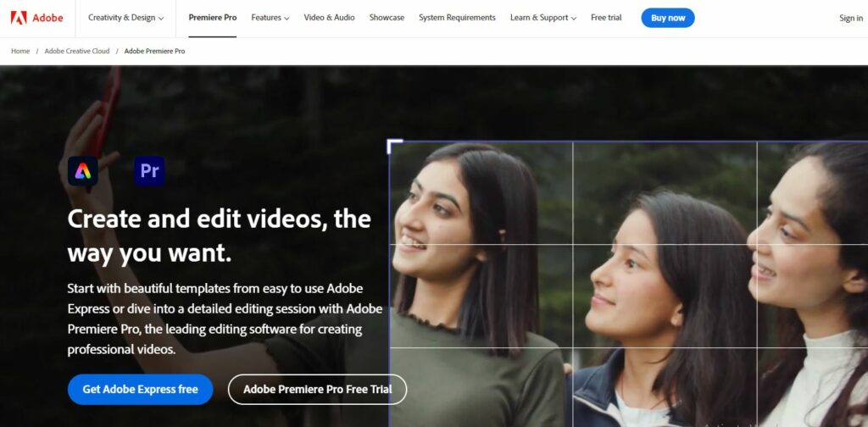Click Get Adobe Express free button
The width and height of the screenshot is (868, 427).
(x=140, y=390)
